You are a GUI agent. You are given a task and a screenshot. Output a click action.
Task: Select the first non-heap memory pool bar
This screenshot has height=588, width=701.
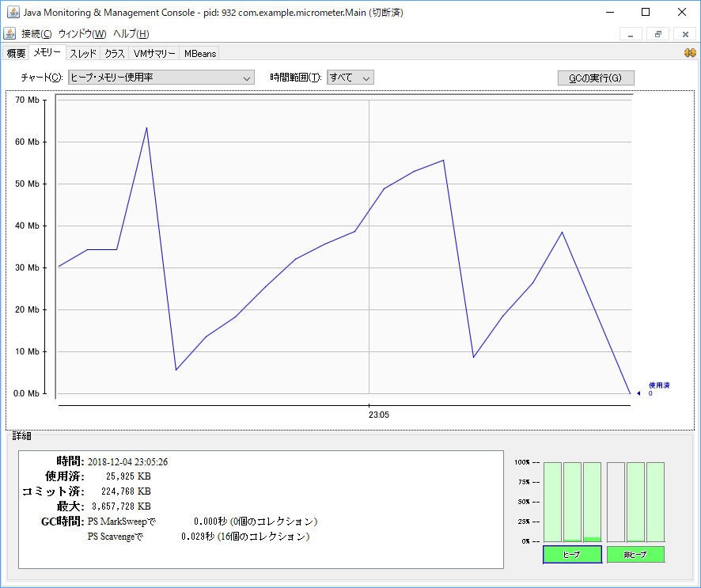pyautogui.click(x=616, y=502)
